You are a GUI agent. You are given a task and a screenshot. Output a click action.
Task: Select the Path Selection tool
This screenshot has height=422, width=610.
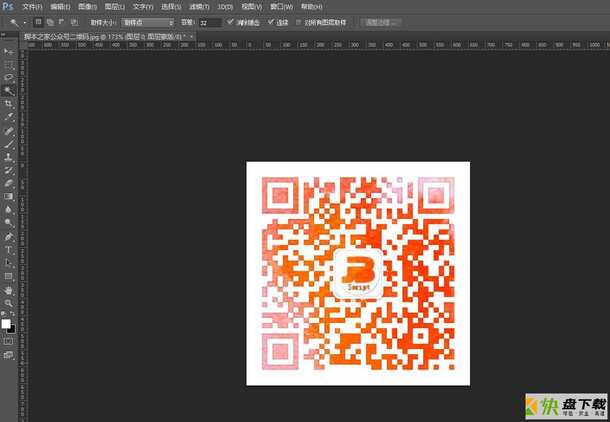pos(9,263)
